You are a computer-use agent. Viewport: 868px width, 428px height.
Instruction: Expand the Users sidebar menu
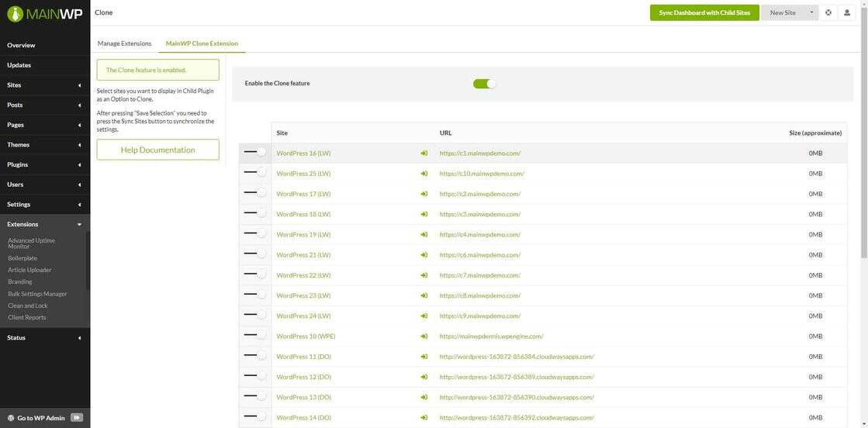[45, 185]
